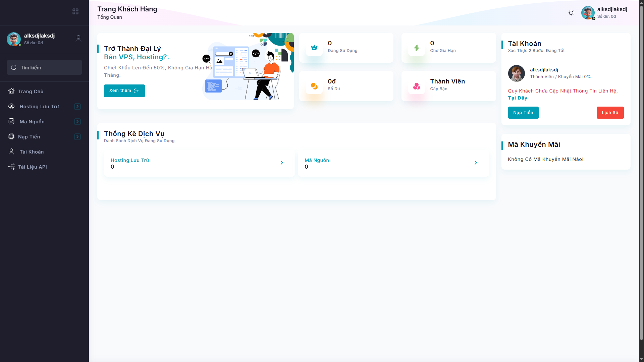Click the Trang Chủ home icon
The width and height of the screenshot is (644, 362).
[11, 91]
